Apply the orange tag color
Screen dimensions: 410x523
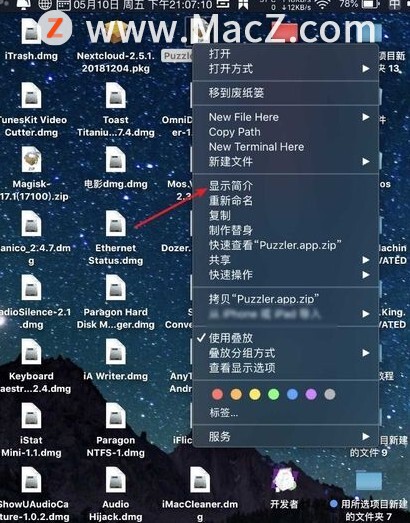click(x=236, y=394)
